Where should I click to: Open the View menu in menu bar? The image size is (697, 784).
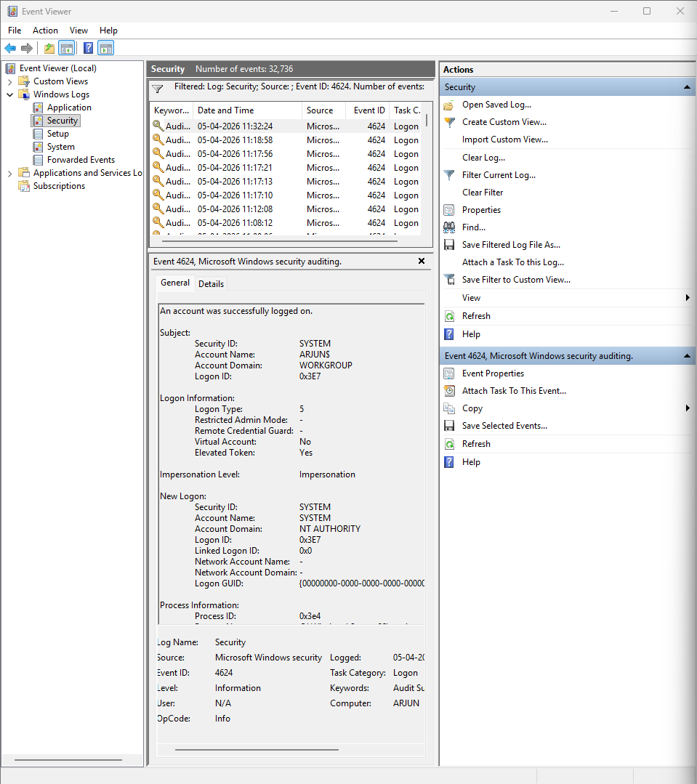click(x=78, y=31)
